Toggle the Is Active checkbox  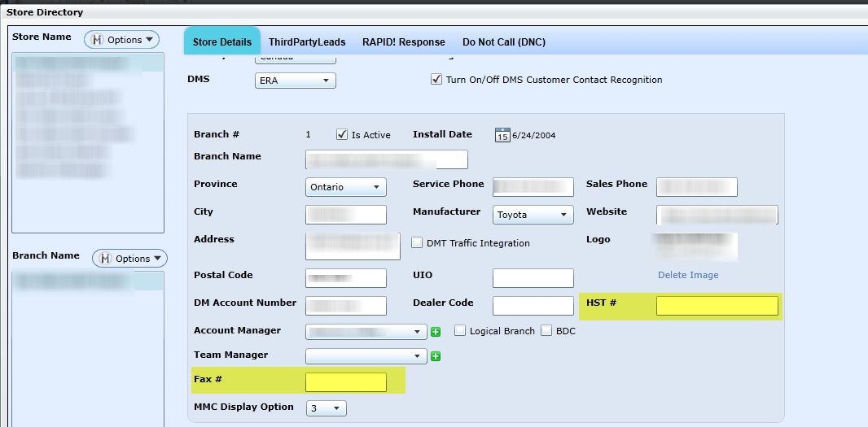pos(342,135)
